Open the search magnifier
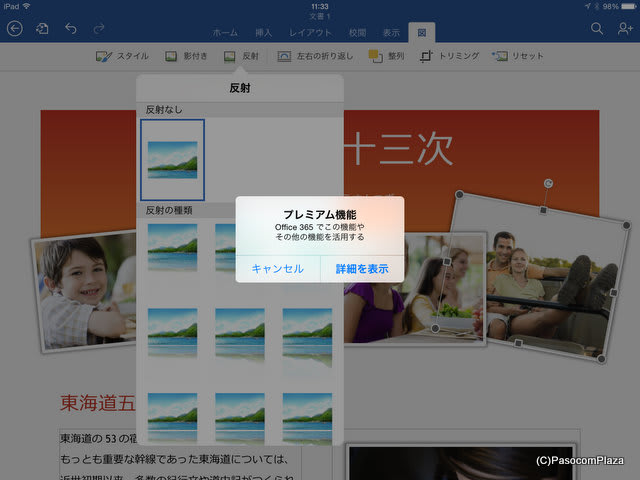640x480 pixels. pyautogui.click(x=597, y=29)
